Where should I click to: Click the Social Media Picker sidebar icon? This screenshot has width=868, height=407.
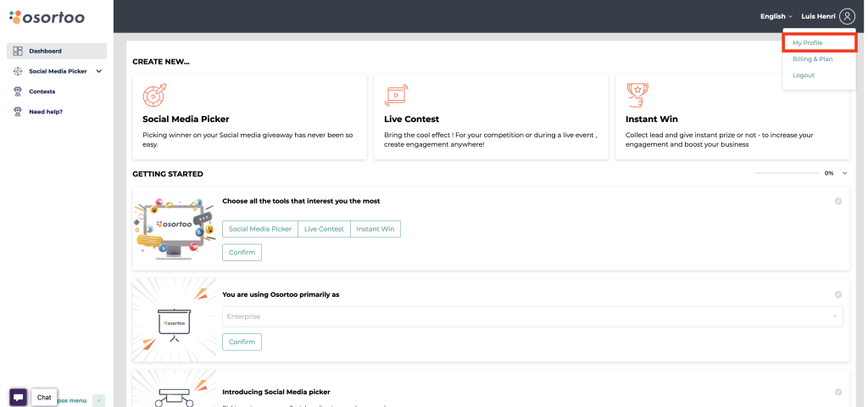18,71
